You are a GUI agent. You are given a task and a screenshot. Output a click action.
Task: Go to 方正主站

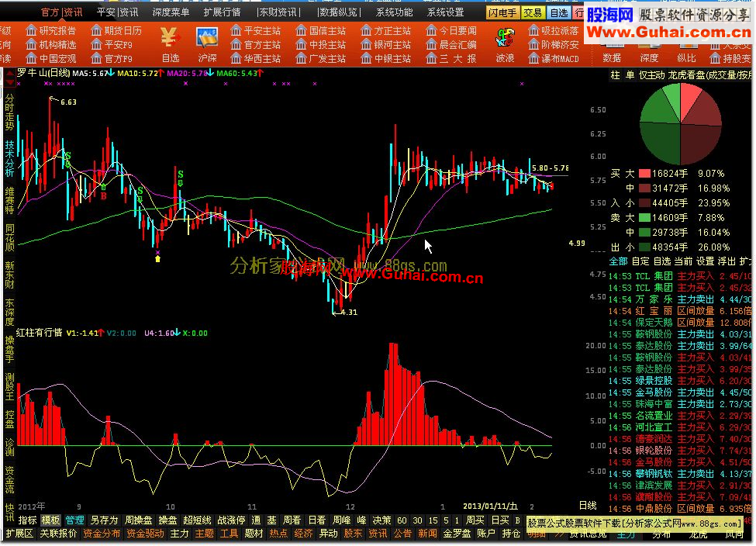tap(385, 31)
